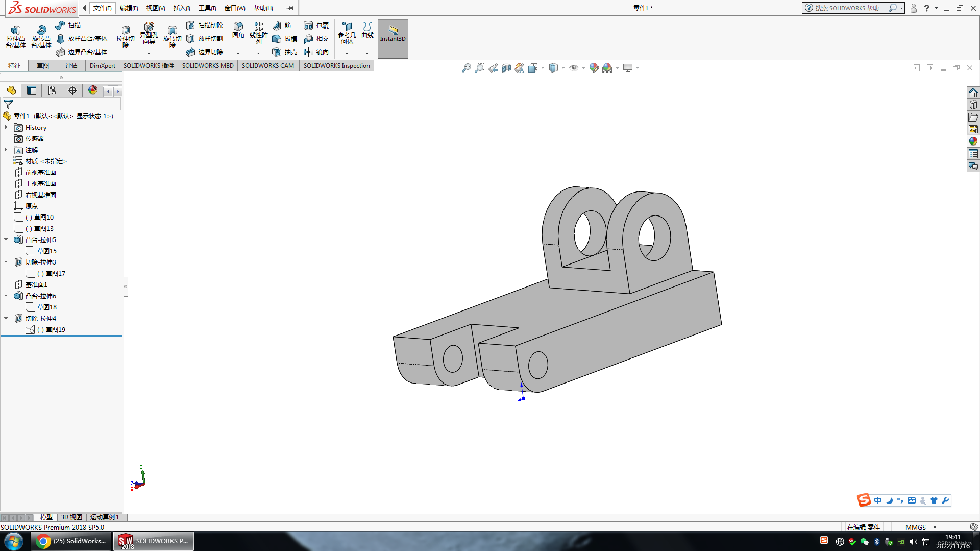Open Hide/Show Items in view toolbar

(574, 68)
